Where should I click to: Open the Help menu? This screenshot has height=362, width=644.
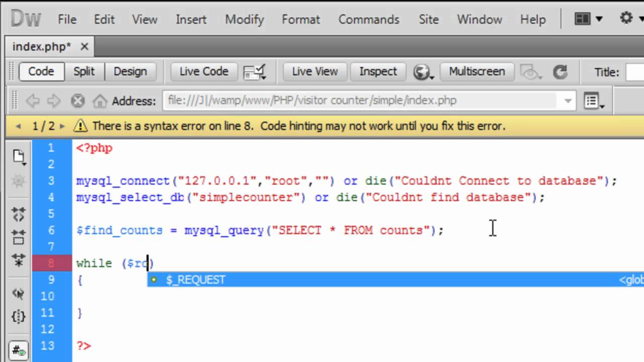(533, 20)
